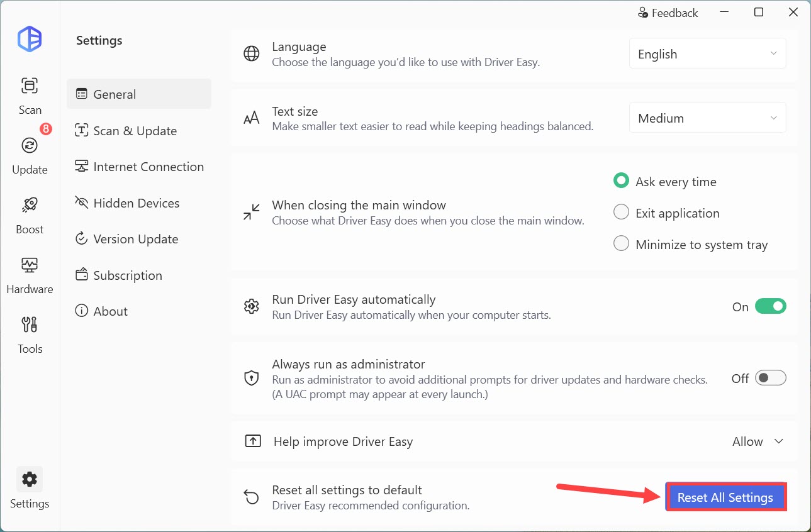811x532 pixels.
Task: Click the Reset All Settings button
Action: (725, 497)
